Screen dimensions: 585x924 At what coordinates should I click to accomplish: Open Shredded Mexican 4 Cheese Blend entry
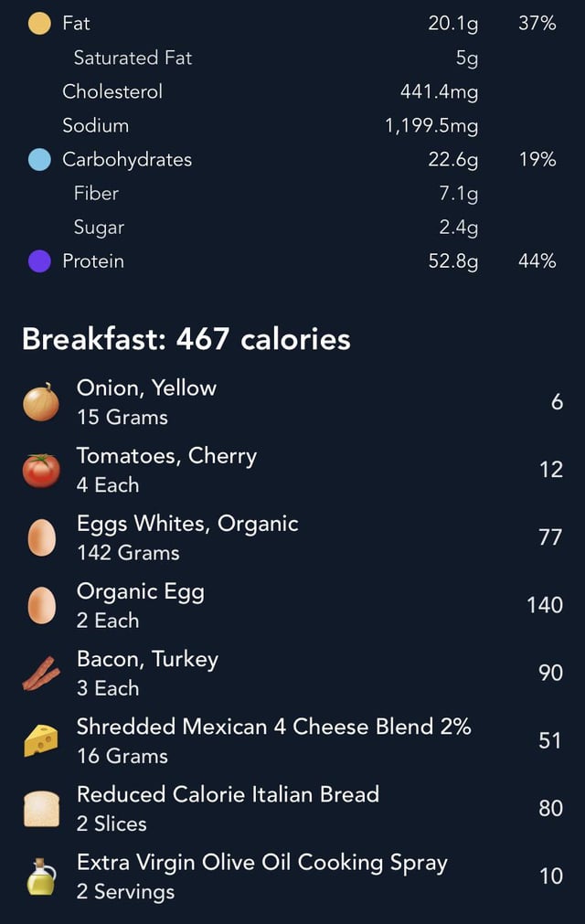(x=292, y=740)
